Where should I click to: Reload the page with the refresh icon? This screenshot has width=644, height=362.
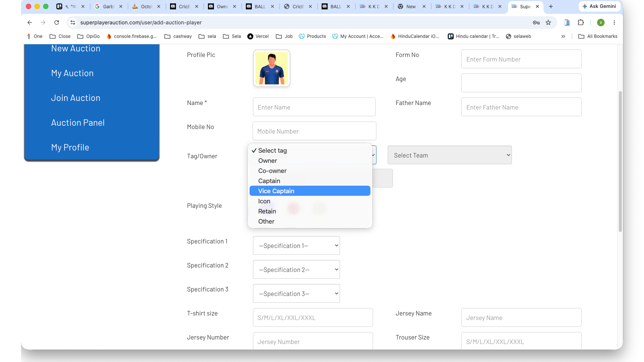(57, 23)
